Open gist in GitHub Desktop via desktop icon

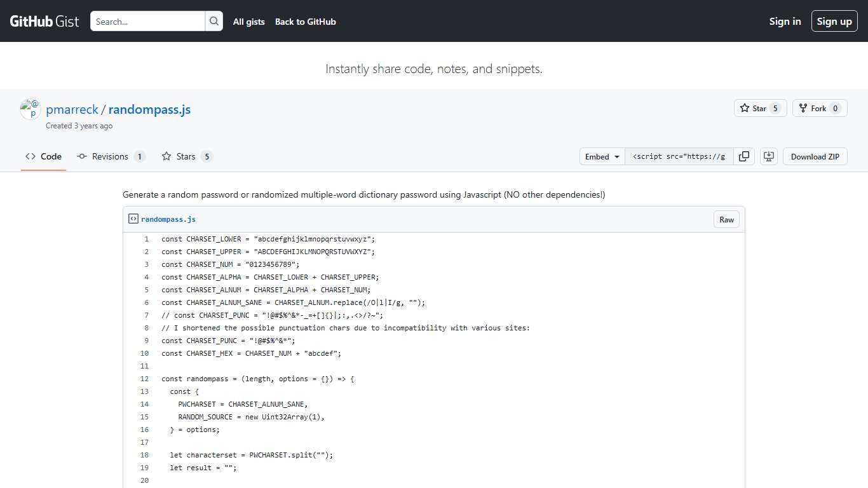(769, 156)
